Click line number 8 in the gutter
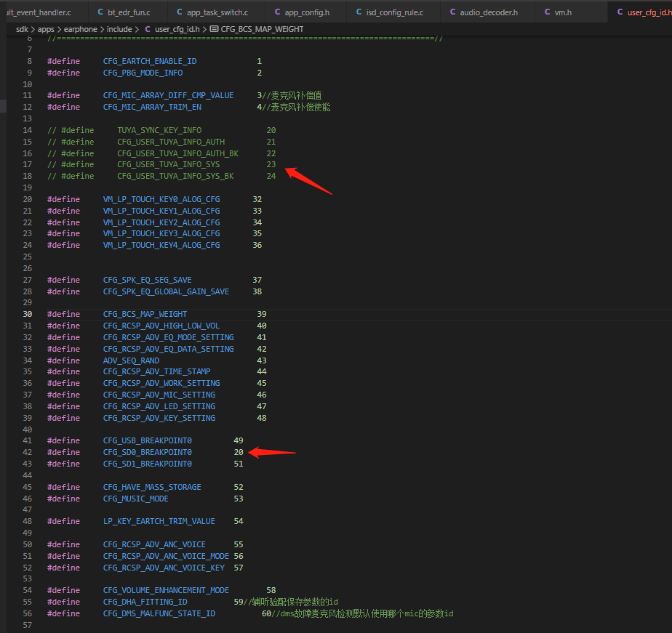This screenshot has width=672, height=633. [30, 61]
